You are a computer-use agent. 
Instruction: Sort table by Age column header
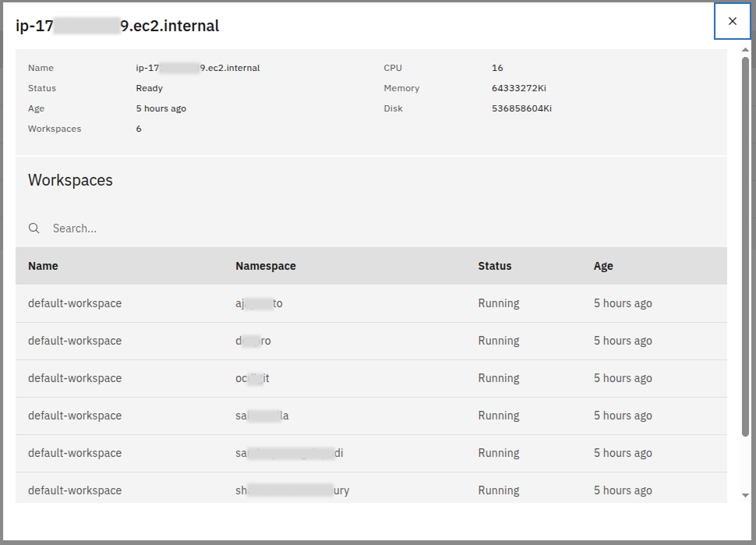click(x=603, y=266)
